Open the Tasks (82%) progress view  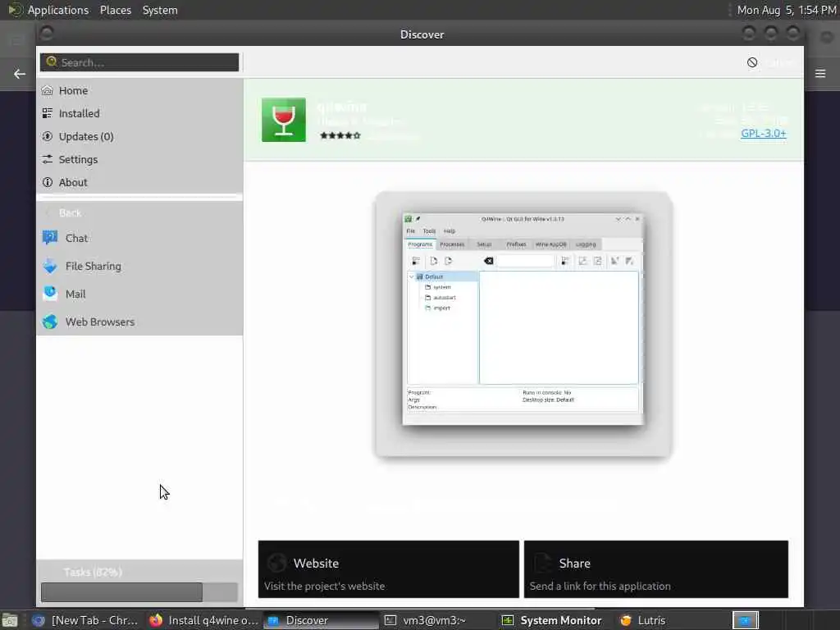tap(93, 572)
